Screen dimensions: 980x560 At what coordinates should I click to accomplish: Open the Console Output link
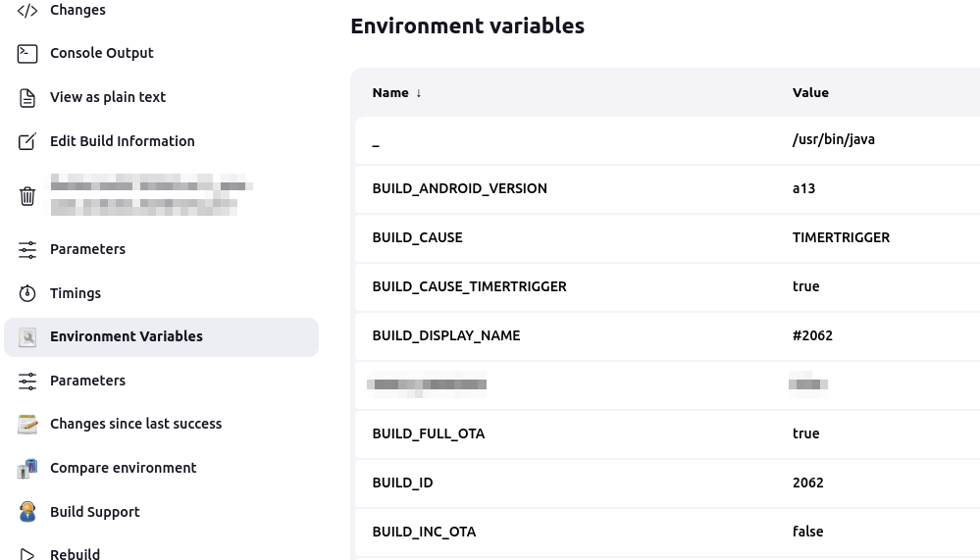(102, 53)
